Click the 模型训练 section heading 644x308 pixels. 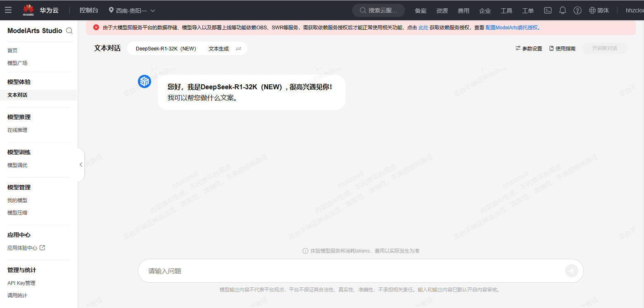[x=19, y=152]
